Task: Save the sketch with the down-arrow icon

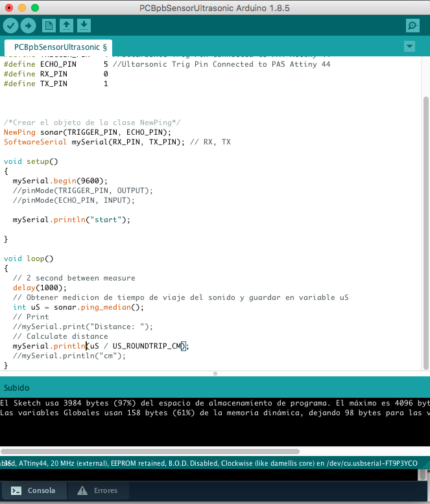Action: pos(84,26)
